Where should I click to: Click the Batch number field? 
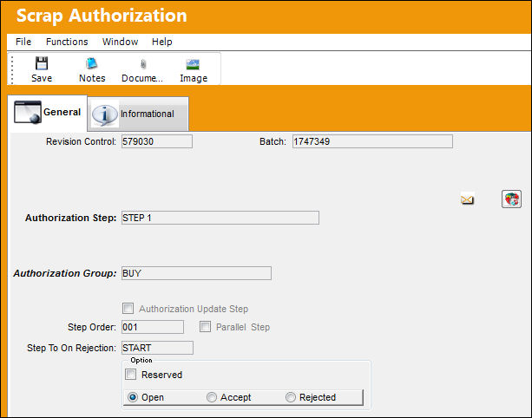pos(372,141)
